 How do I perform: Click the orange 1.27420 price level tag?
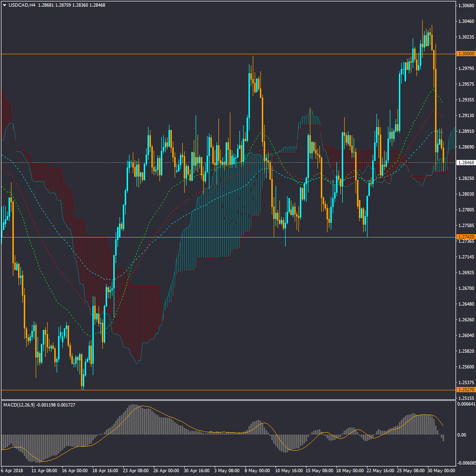(x=466, y=237)
